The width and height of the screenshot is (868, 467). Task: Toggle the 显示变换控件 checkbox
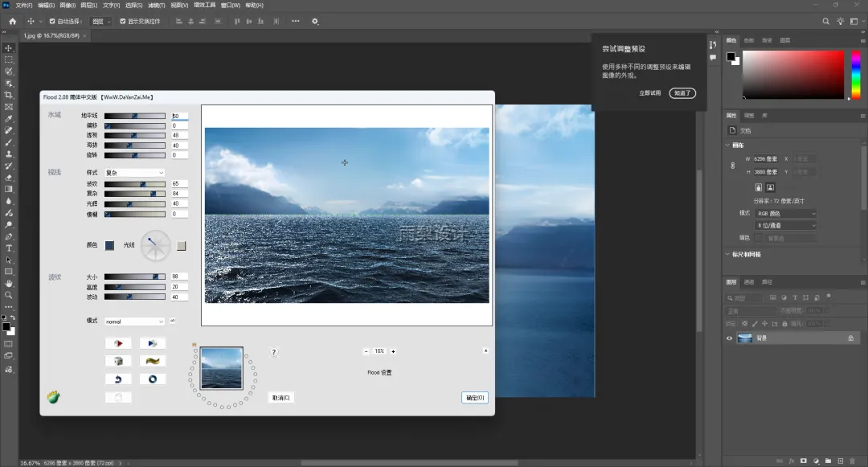coord(123,21)
